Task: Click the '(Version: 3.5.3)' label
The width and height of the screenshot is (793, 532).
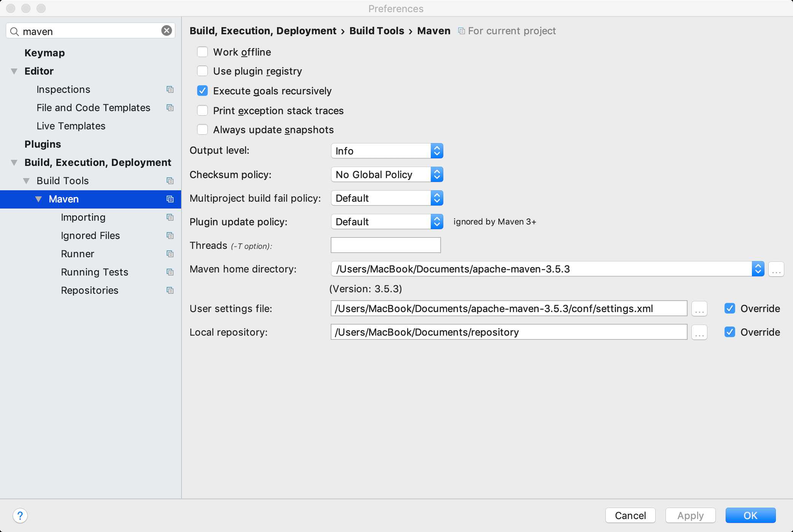Action: click(x=366, y=289)
